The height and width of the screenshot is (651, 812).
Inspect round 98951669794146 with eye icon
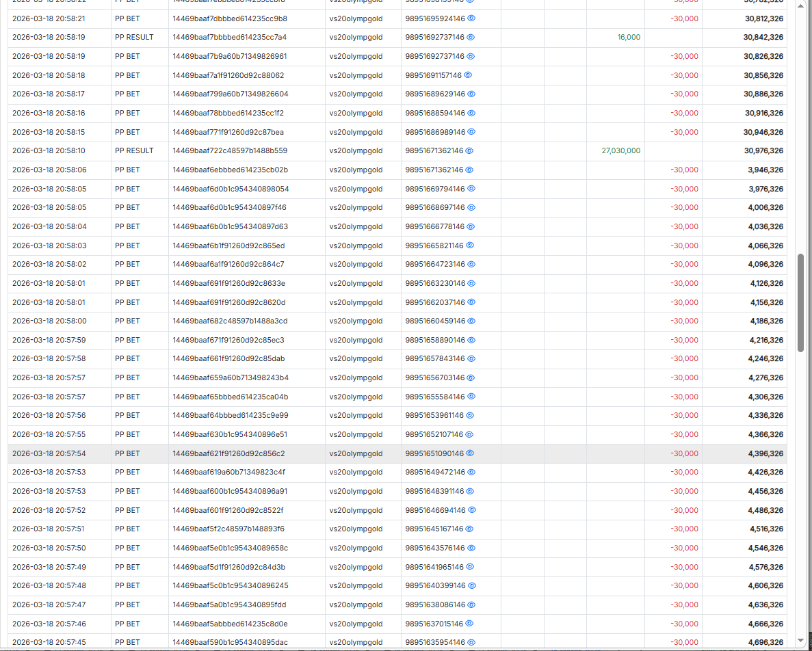click(472, 188)
